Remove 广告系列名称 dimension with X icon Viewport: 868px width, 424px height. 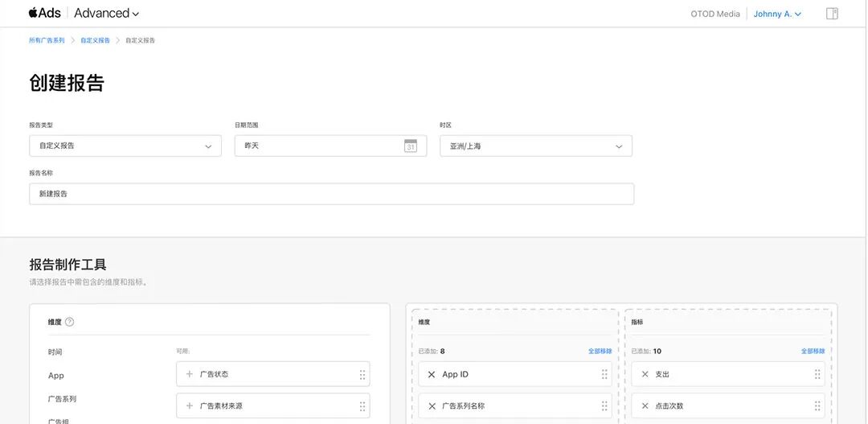432,406
